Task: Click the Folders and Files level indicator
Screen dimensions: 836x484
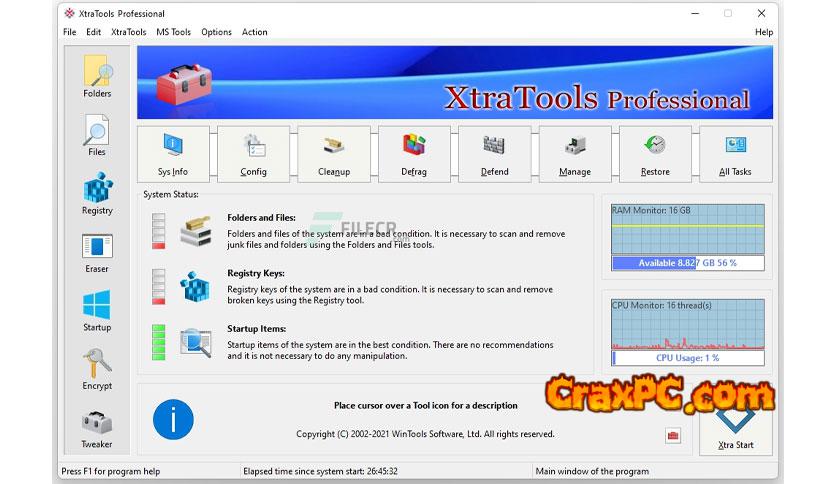Action: pyautogui.click(x=158, y=231)
